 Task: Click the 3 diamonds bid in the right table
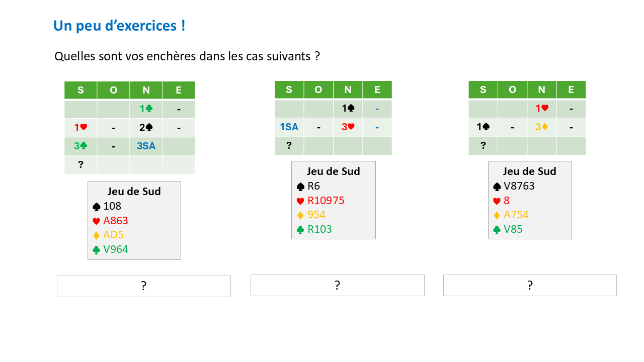coord(541,127)
